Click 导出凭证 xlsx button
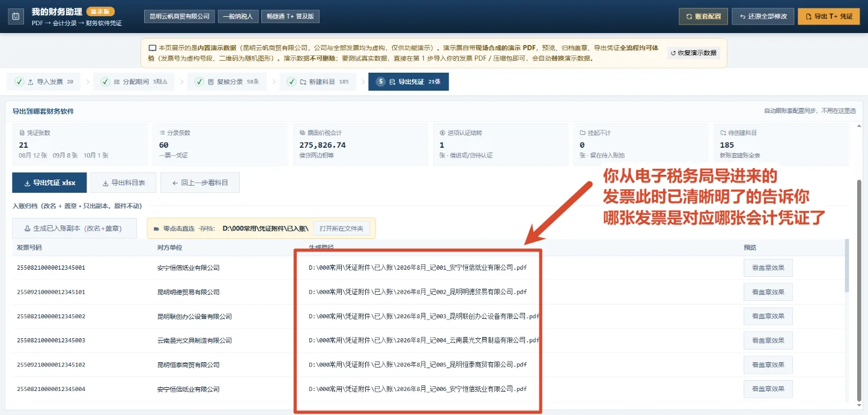This screenshot has width=868, height=415. tap(49, 183)
